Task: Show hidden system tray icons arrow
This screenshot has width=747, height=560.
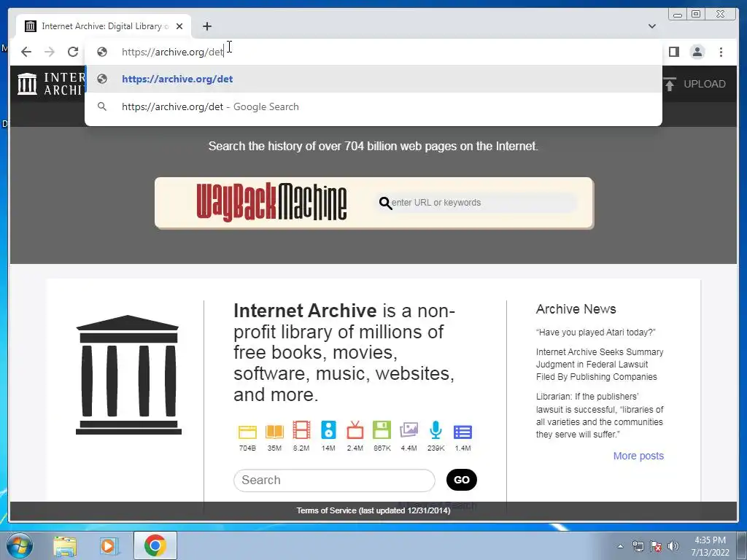Action: point(620,546)
